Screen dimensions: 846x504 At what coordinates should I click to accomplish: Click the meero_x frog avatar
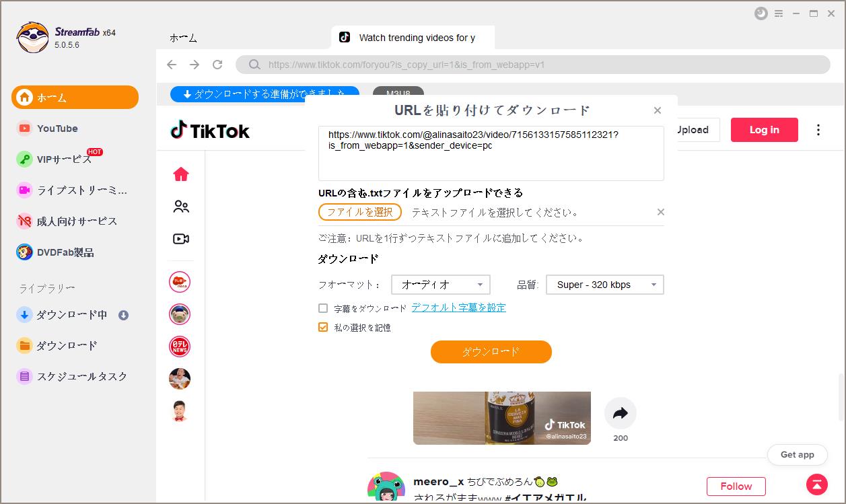(386, 488)
